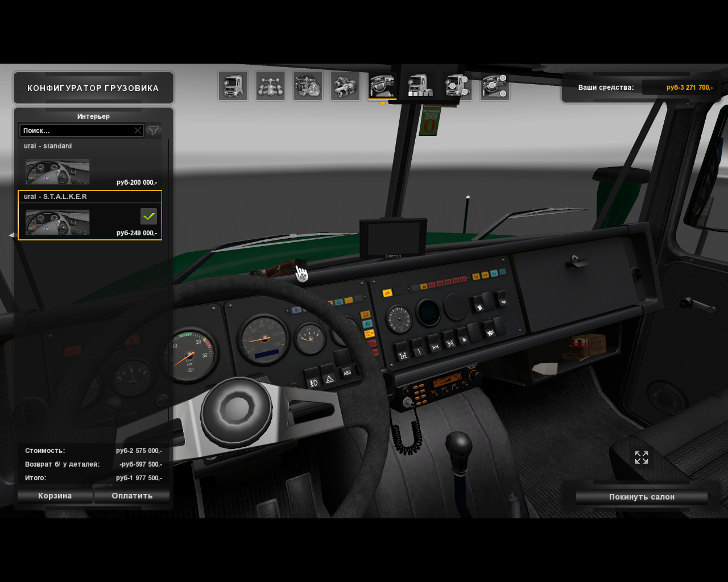The width and height of the screenshot is (728, 582).
Task: Open the truck cabin category
Action: 233,86
